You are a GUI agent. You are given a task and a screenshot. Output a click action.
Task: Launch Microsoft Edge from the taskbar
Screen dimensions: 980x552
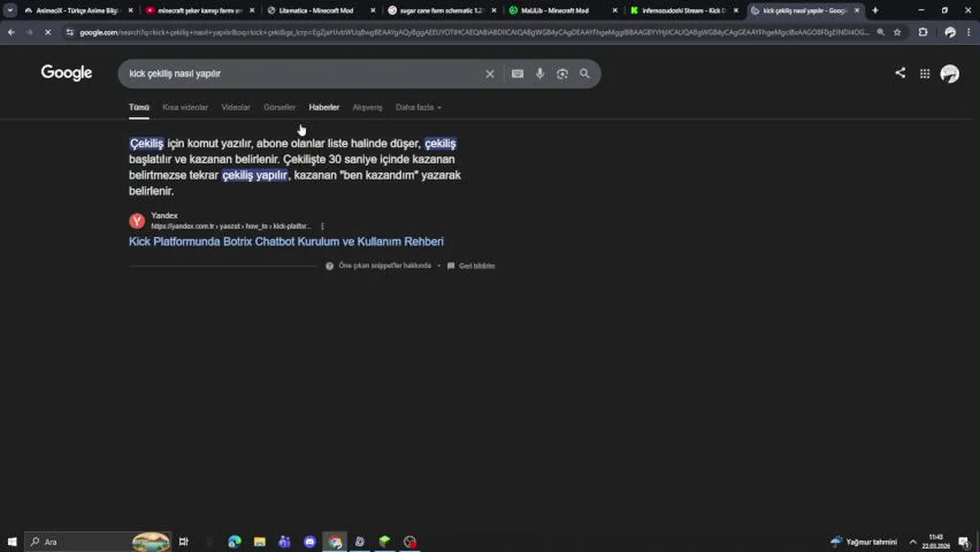point(235,541)
